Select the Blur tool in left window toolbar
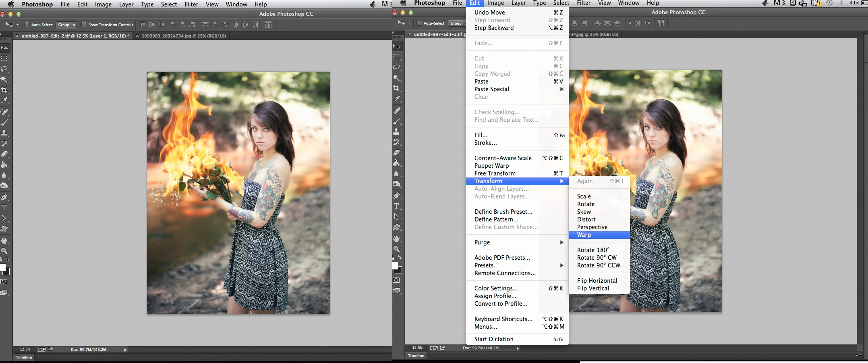The height and width of the screenshot is (363, 868). click(4, 175)
